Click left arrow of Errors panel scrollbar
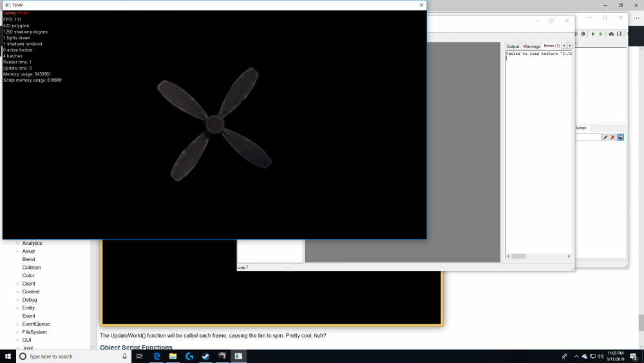Image resolution: width=644 pixels, height=363 pixels. coord(509,256)
